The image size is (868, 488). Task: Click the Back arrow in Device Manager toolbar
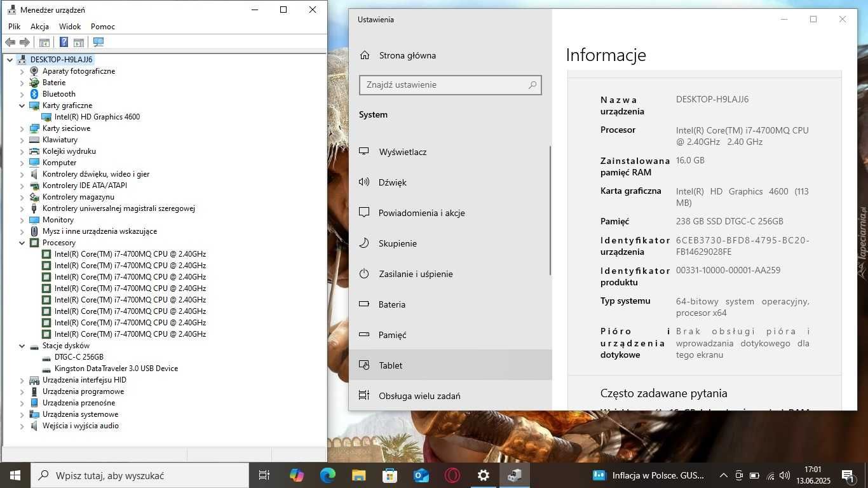(x=10, y=43)
